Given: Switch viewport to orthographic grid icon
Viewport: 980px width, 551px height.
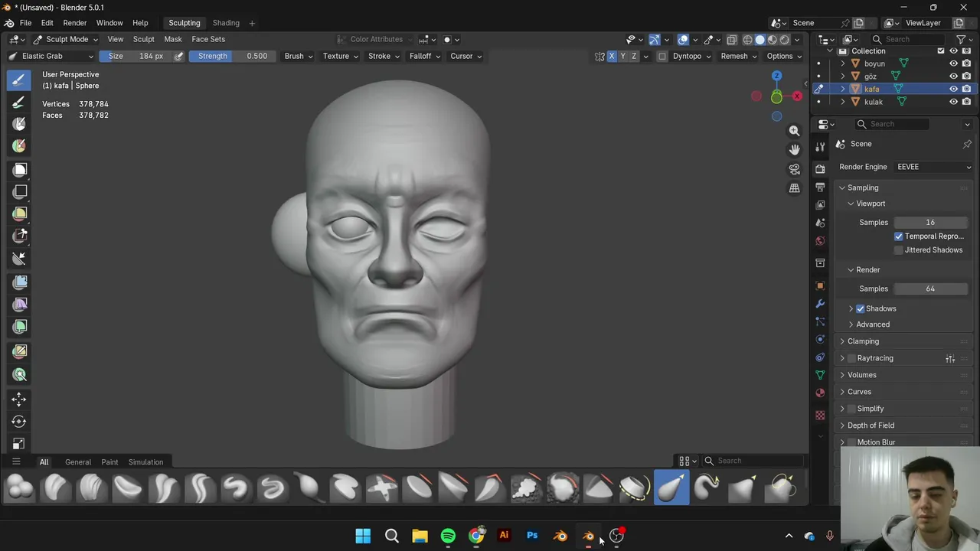Looking at the screenshot, I should tap(794, 188).
